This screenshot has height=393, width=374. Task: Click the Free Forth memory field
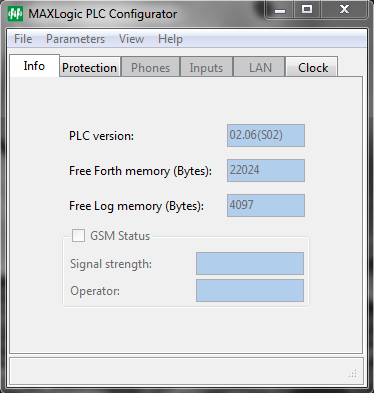coord(266,170)
